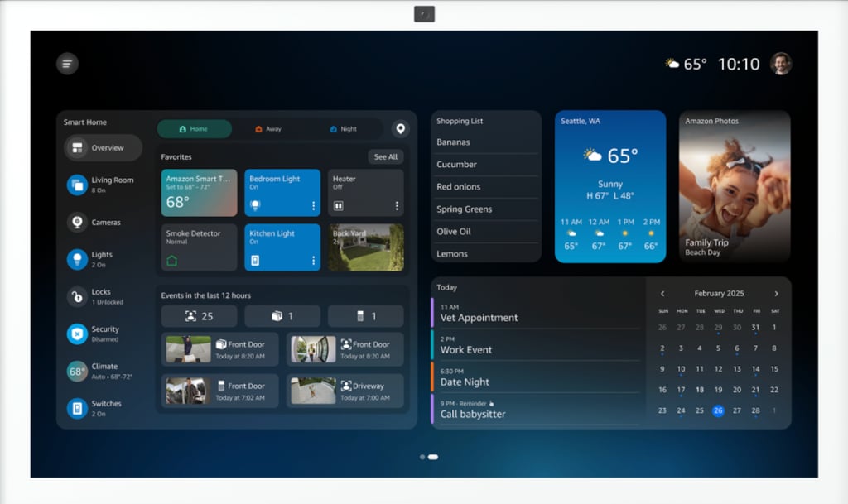Image resolution: width=848 pixels, height=504 pixels.
Task: Toggle the Bedroom Light bulb off
Action: [x=255, y=205]
